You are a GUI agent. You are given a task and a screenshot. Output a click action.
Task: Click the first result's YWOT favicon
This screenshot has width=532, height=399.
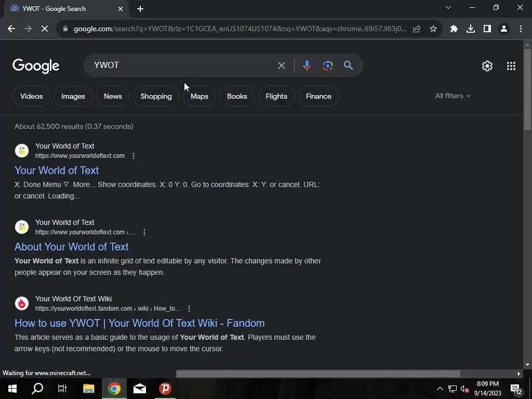[22, 151]
